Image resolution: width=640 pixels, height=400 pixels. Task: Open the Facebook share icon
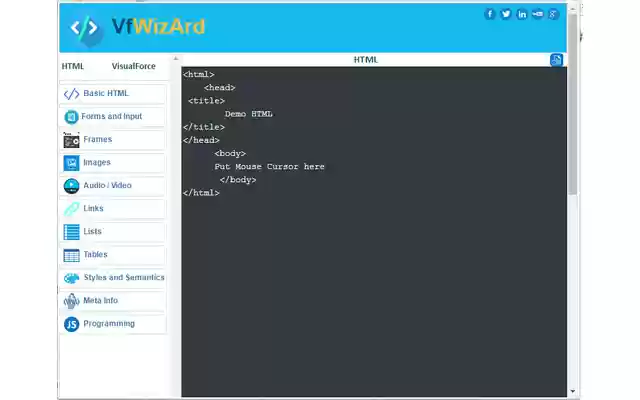tap(490, 14)
